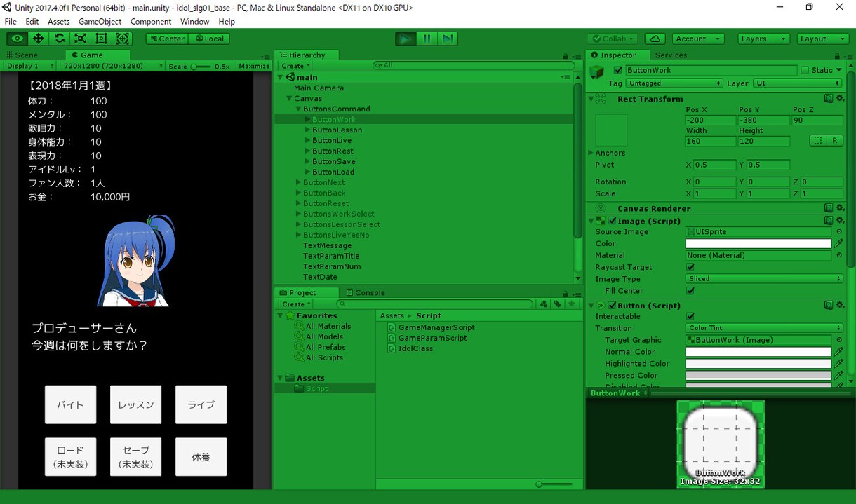Disable the Image (Script) component checkbox
Viewport: 856px width, 504px height.
pyautogui.click(x=612, y=221)
